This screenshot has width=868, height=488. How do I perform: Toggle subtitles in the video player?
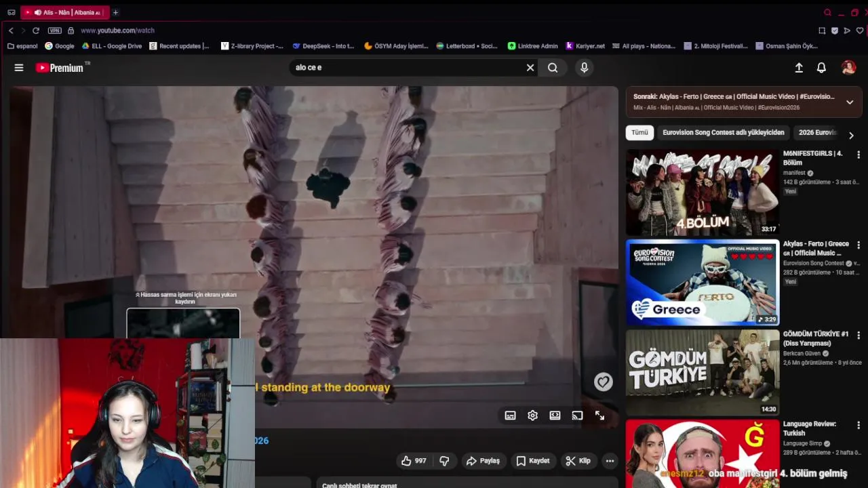pos(510,415)
